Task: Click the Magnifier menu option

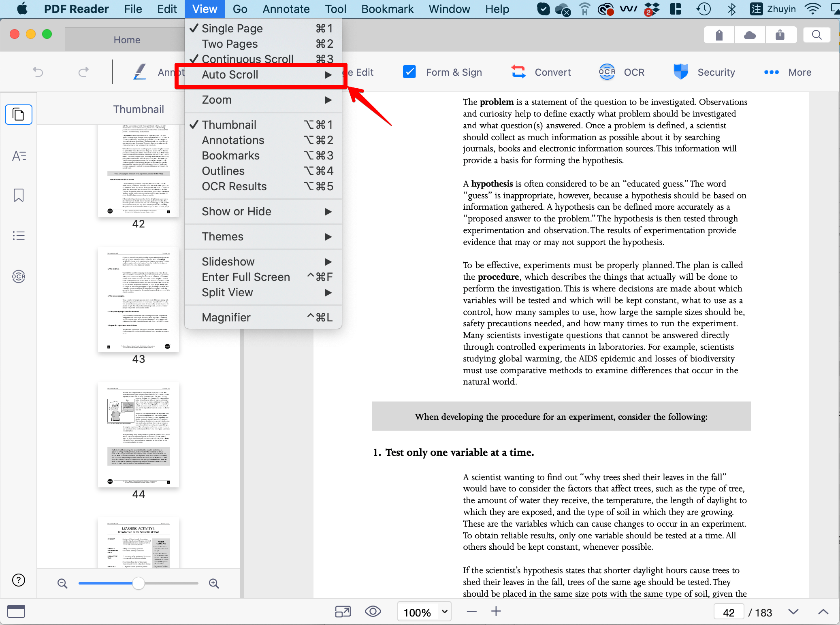Action: point(226,317)
